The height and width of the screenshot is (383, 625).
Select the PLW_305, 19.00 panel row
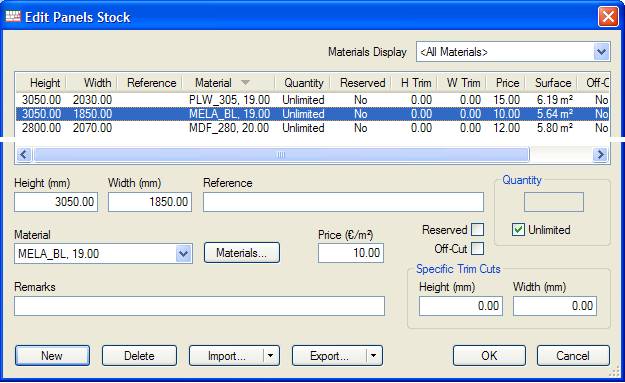click(313, 100)
